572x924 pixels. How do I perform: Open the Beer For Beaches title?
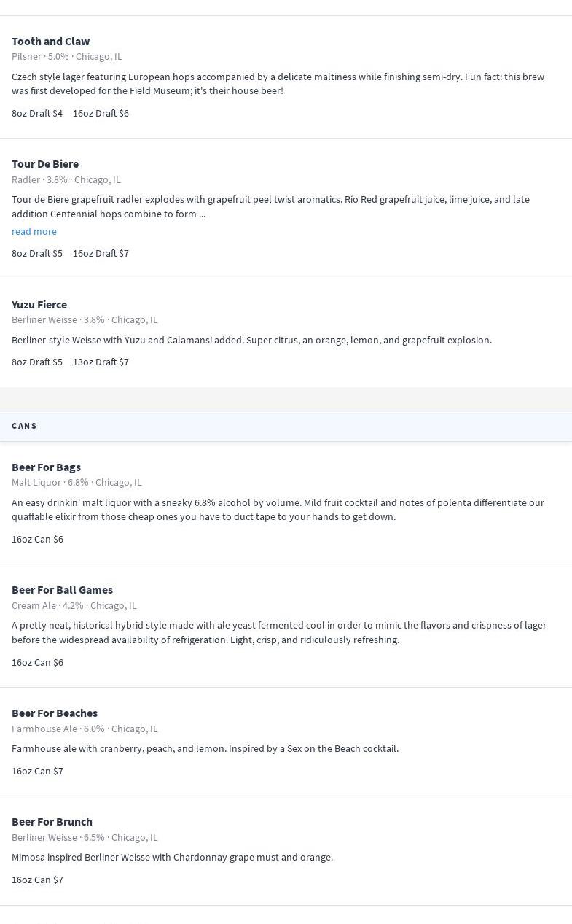tap(55, 713)
